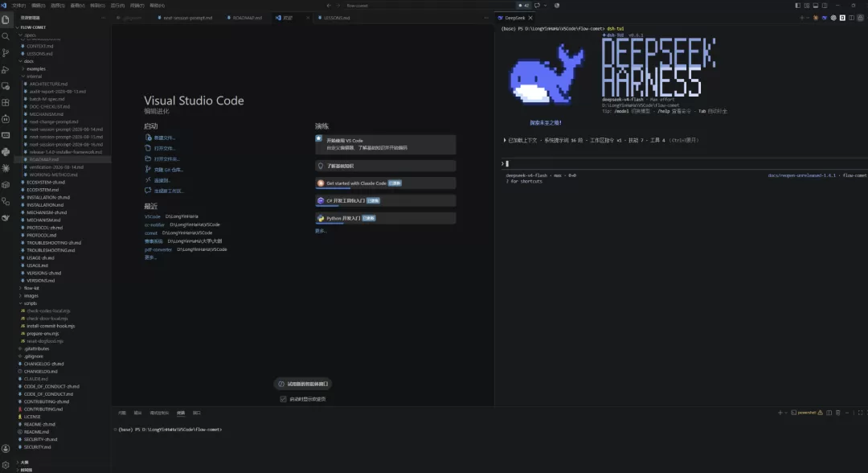Collapse the scripts folder in the explorer

[x=31, y=303]
